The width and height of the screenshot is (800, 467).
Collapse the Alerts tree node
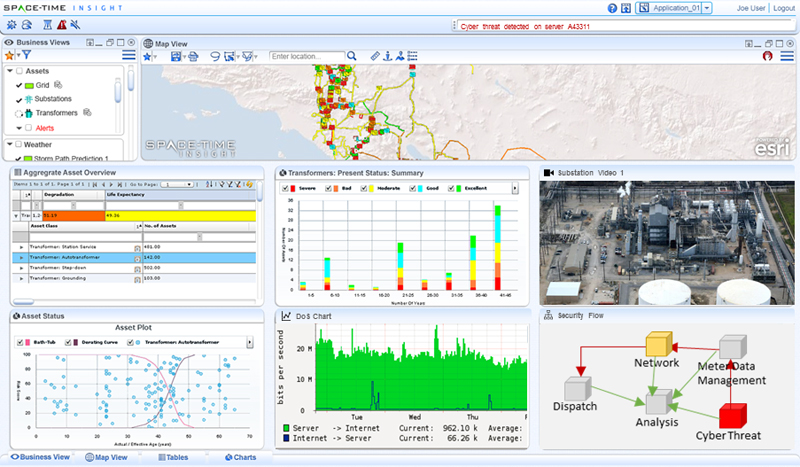click(x=19, y=128)
